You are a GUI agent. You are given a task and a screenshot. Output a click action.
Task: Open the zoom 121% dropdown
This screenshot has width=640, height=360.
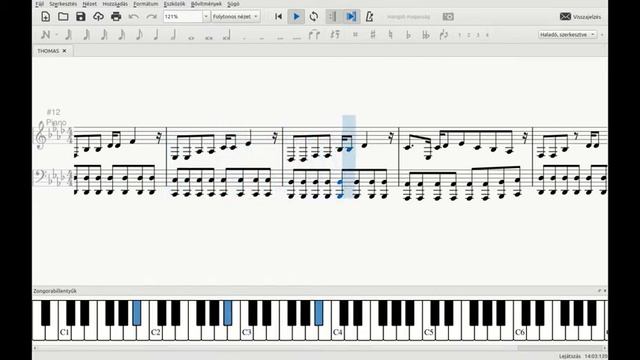(206, 17)
